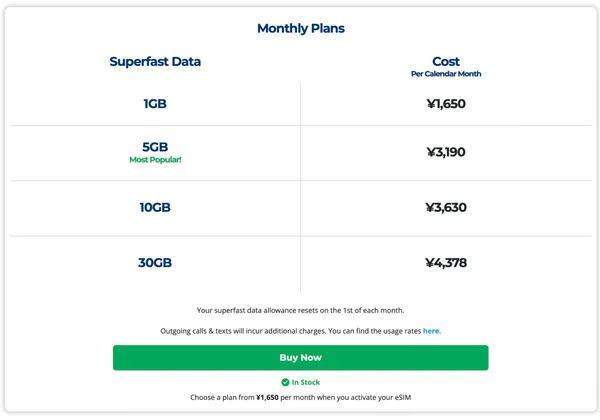Click the Per Calendar Month subtitle
This screenshot has height=420, width=600.
coord(445,74)
